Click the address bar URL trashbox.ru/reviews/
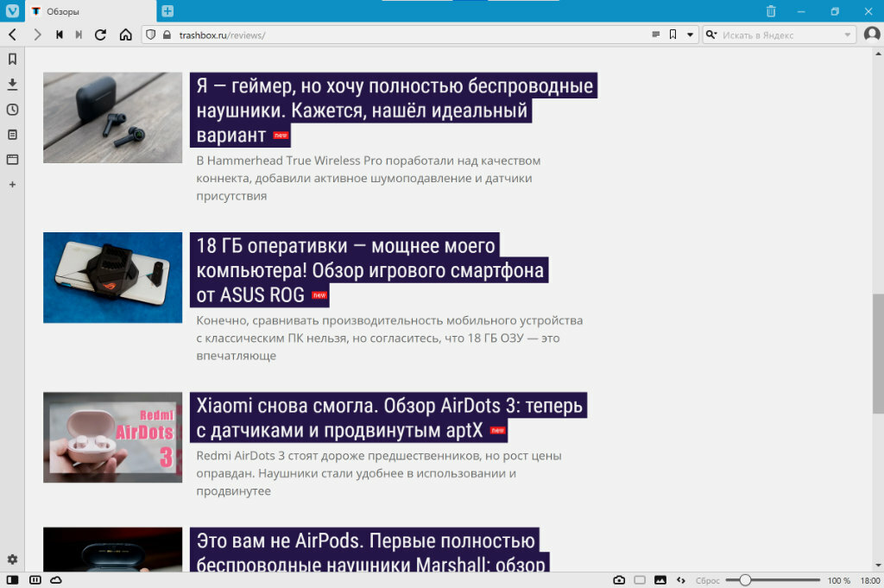Image resolution: width=884 pixels, height=588 pixels. [222, 35]
